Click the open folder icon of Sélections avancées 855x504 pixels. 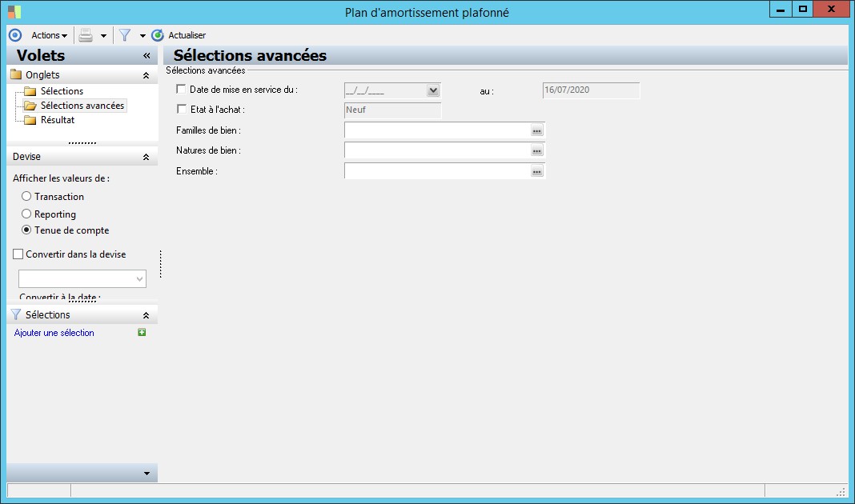[30, 105]
